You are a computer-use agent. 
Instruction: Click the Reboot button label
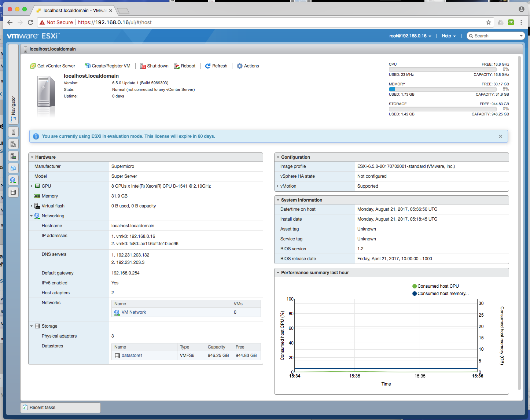tap(188, 66)
